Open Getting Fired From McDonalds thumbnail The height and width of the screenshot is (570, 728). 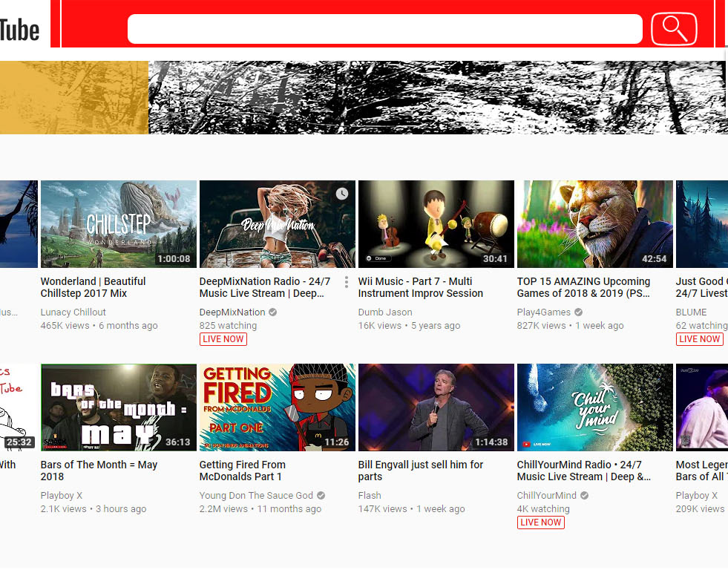point(278,407)
